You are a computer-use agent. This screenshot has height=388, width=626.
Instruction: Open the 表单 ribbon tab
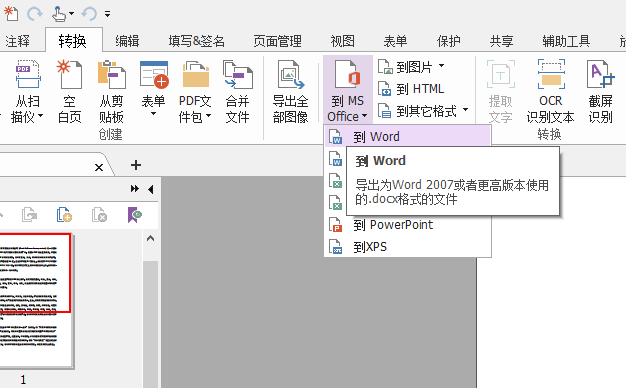pyautogui.click(x=395, y=41)
